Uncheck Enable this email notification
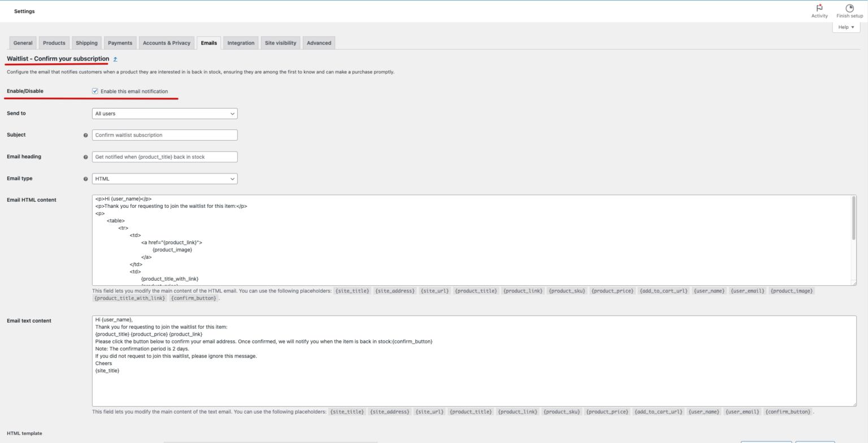Screen dimensions: 868x443 click(x=95, y=91)
